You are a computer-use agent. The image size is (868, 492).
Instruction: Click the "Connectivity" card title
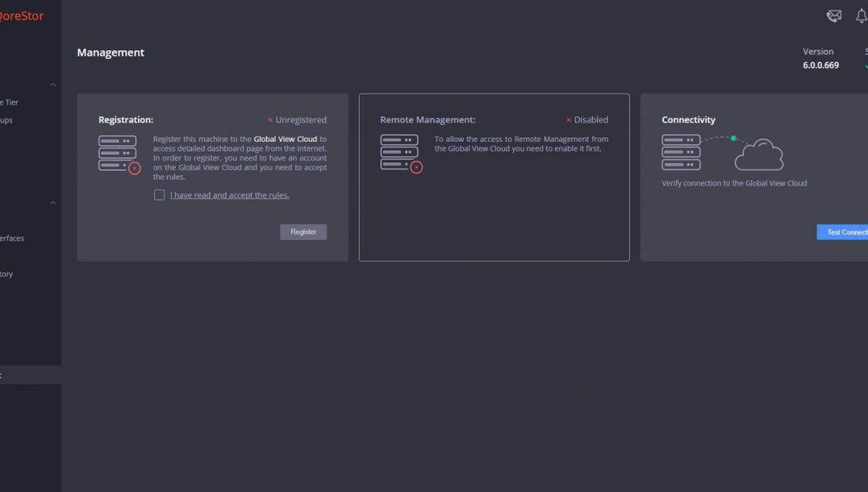[688, 119]
